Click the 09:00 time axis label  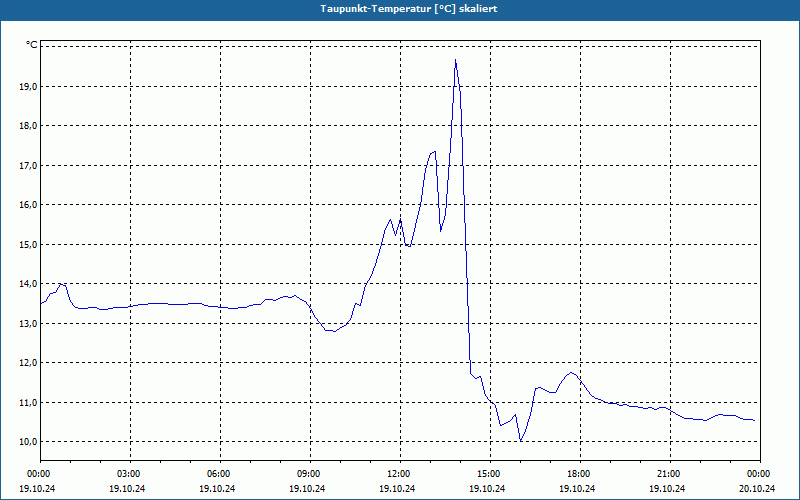[310, 474]
